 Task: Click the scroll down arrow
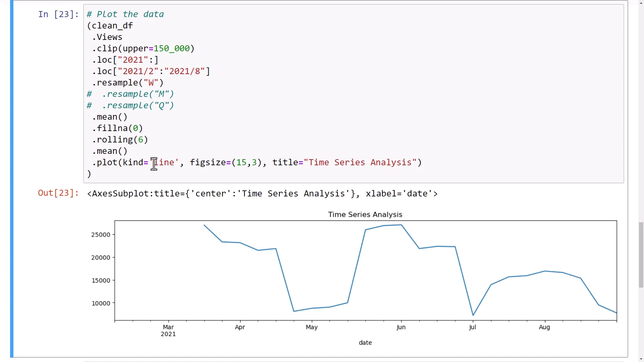(641, 359)
